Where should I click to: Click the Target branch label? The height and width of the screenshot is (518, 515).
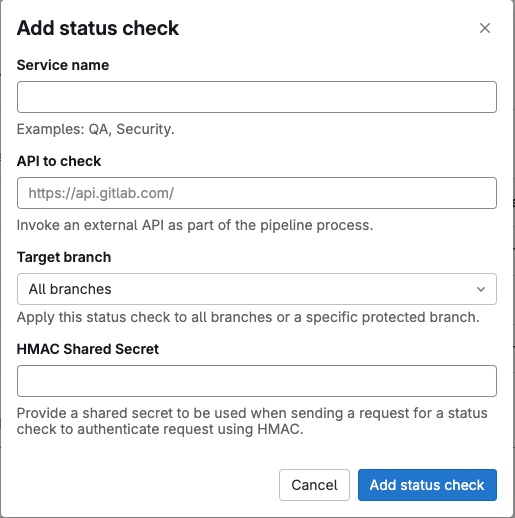(x=64, y=257)
